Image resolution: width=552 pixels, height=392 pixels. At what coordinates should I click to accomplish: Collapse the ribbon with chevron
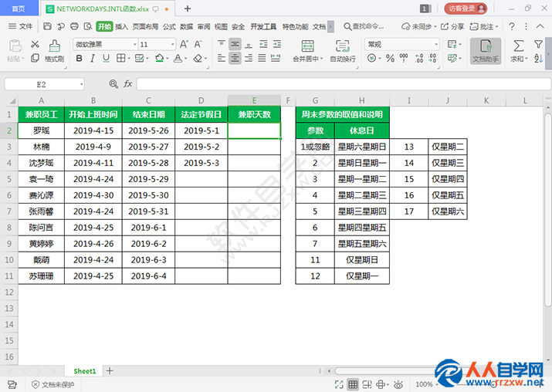[540, 26]
